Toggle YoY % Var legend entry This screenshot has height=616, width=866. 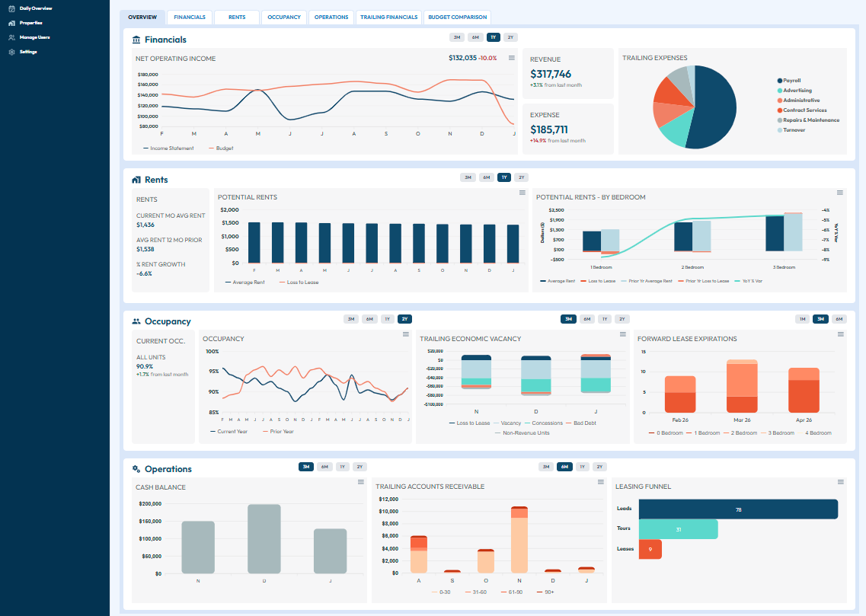pos(749,282)
